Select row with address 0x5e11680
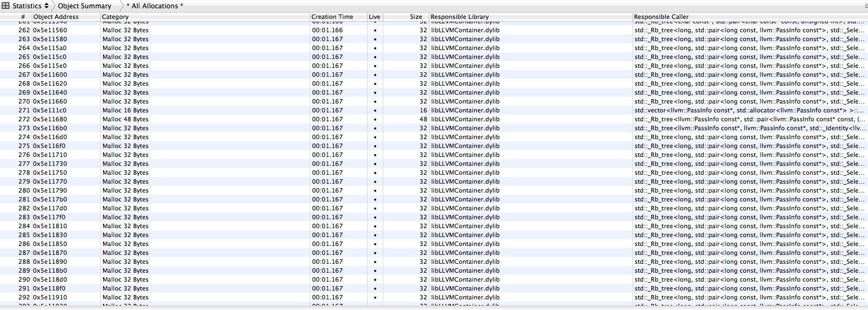Screen dimensions: 868x310 (x=434, y=119)
